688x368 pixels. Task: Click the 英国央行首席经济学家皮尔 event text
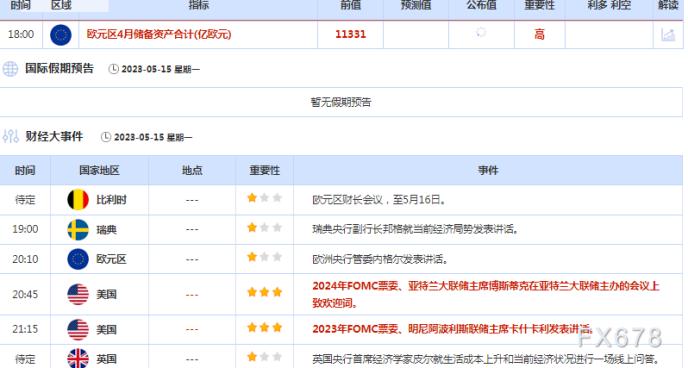click(486, 359)
